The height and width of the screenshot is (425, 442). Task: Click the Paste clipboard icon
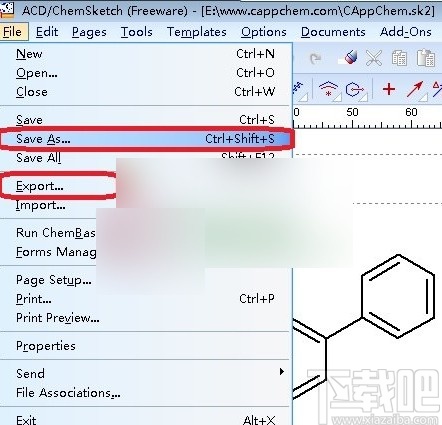click(x=426, y=58)
